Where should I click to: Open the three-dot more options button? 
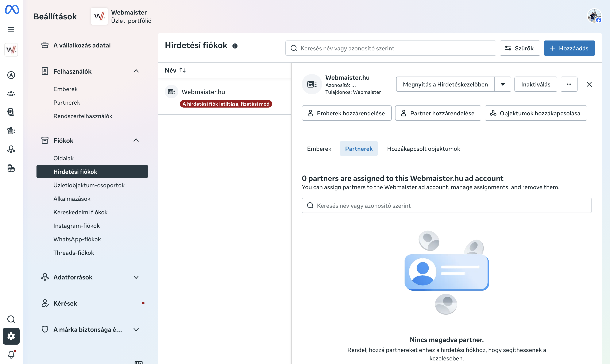[569, 84]
